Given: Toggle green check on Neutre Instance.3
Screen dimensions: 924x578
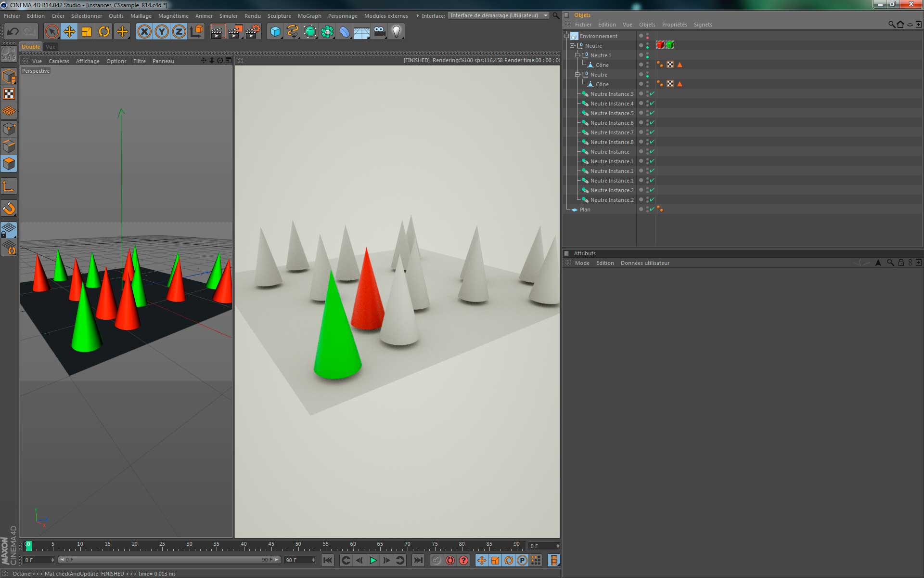Looking at the screenshot, I should click(652, 94).
